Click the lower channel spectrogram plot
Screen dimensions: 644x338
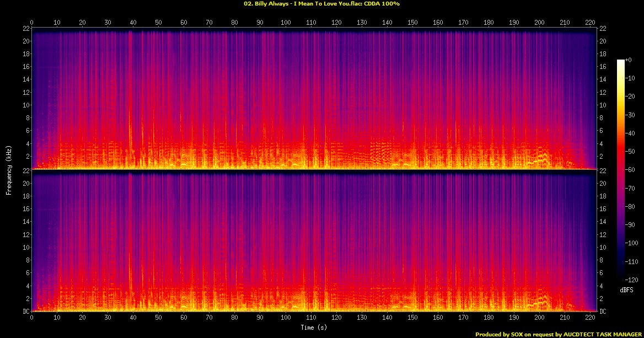click(313, 240)
